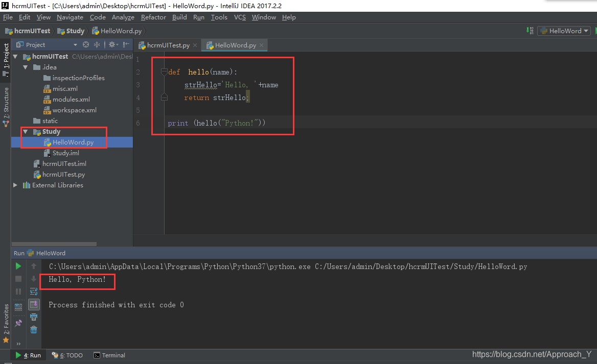Viewport: 597px width, 364px height.
Task: Open the Run menu
Action: [x=199, y=17]
